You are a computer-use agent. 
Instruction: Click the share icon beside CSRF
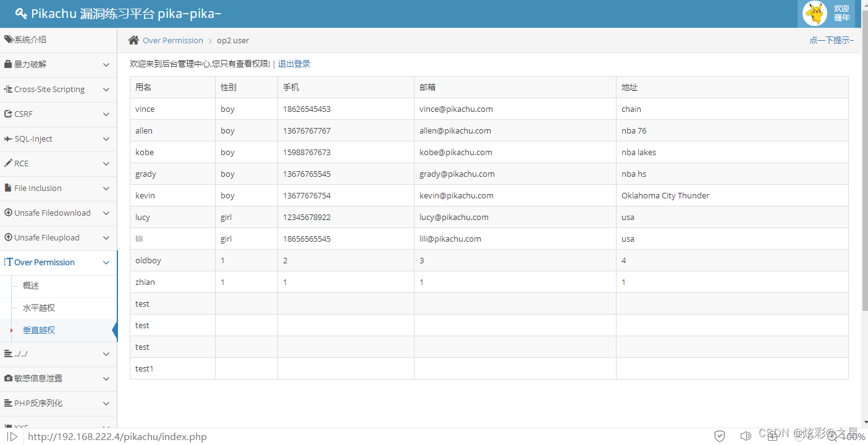click(8, 114)
